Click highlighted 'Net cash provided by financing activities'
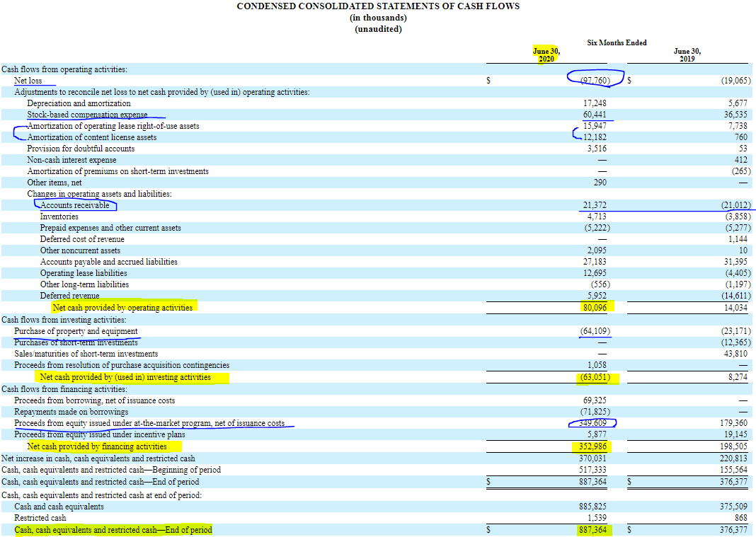This screenshot has width=756, height=537. pyautogui.click(x=97, y=447)
